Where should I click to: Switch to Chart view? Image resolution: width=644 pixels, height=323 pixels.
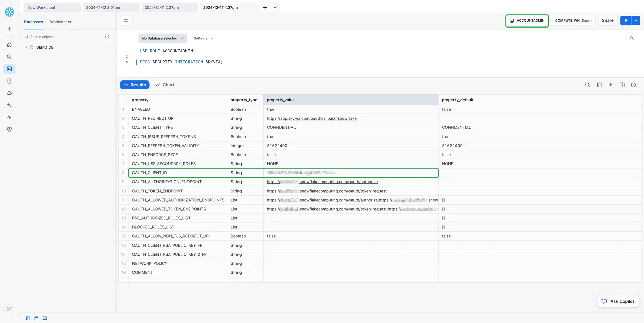(165, 85)
